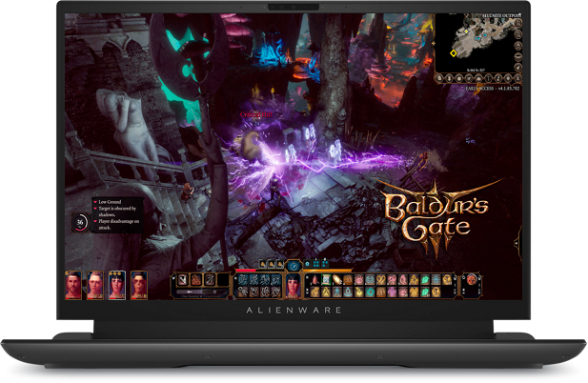This screenshot has width=588, height=383.
Task: Select the second party member portrait
Action: tap(95, 285)
